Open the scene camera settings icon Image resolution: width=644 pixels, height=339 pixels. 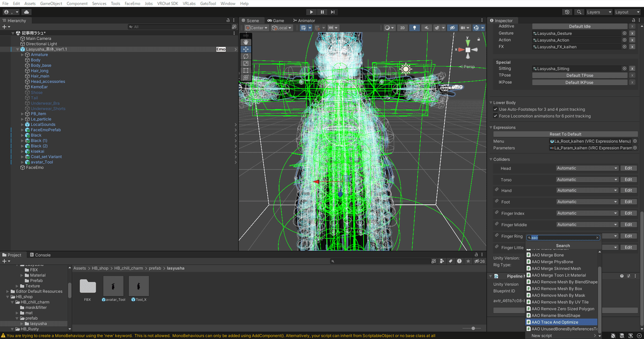(464, 28)
